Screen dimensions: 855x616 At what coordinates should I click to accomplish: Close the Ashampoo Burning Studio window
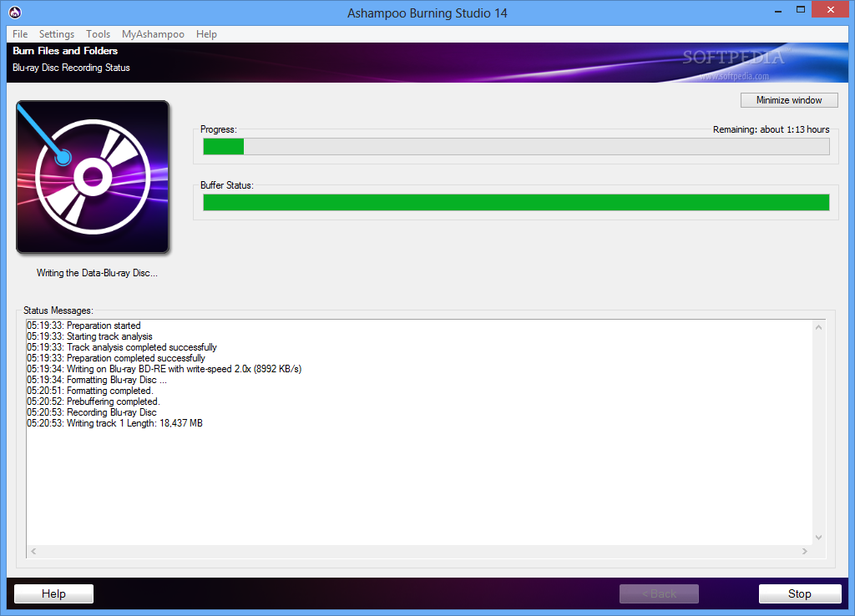coord(831,10)
